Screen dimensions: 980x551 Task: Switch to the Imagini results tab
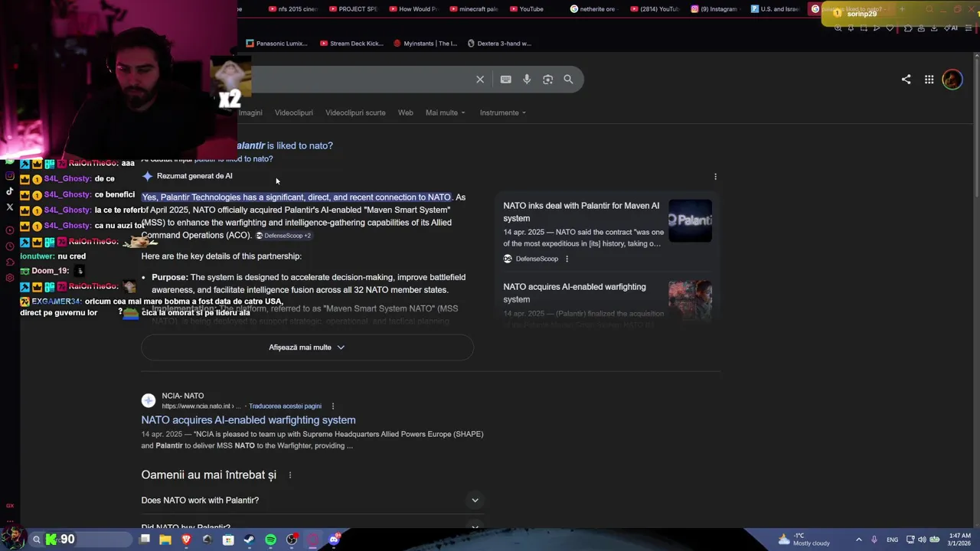[250, 112]
